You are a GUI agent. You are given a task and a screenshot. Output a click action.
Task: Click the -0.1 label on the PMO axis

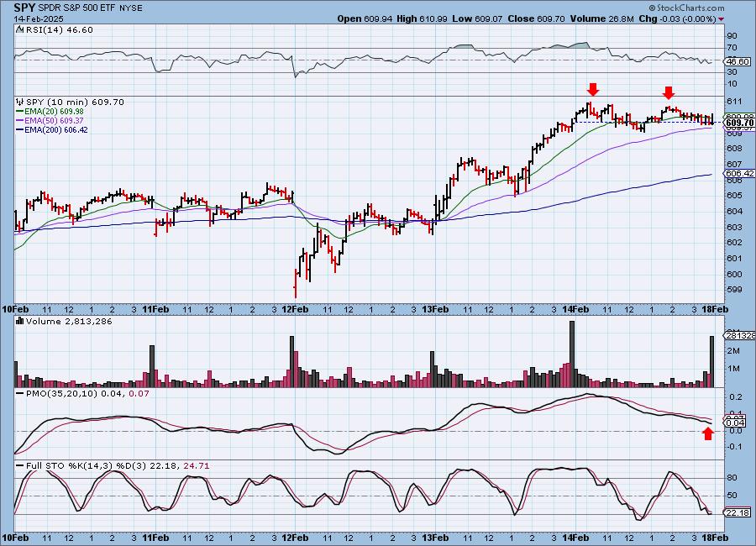click(x=734, y=447)
